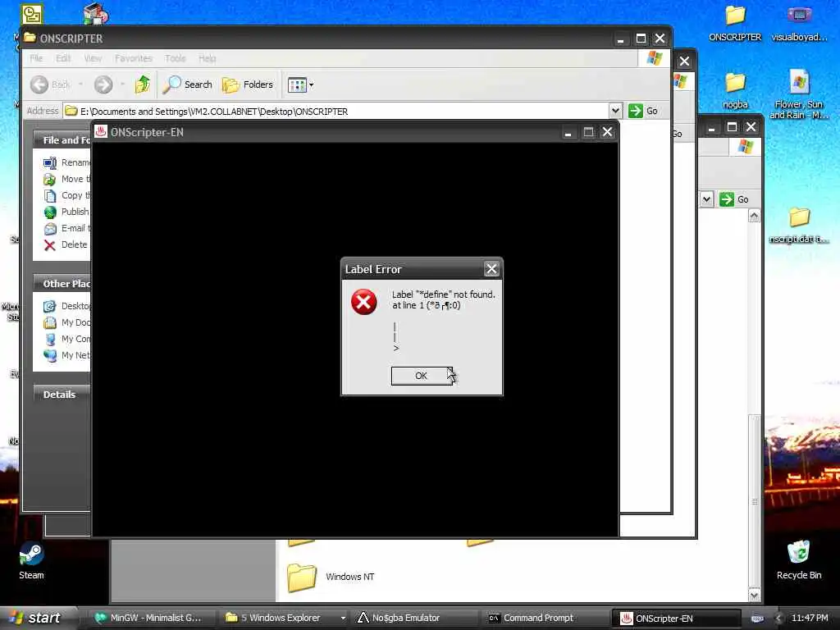
Task: Open Desktop under Other Places
Action: (75, 306)
